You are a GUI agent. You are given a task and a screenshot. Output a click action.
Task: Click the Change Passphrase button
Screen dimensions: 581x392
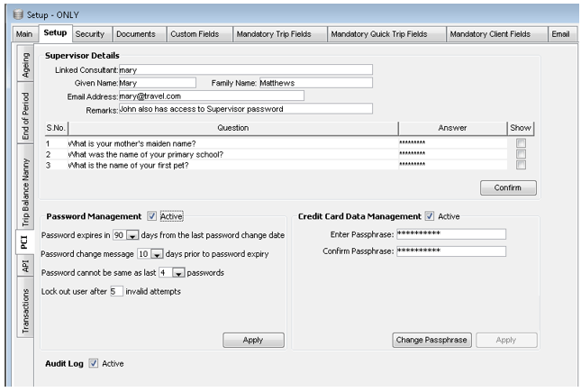[431, 340]
